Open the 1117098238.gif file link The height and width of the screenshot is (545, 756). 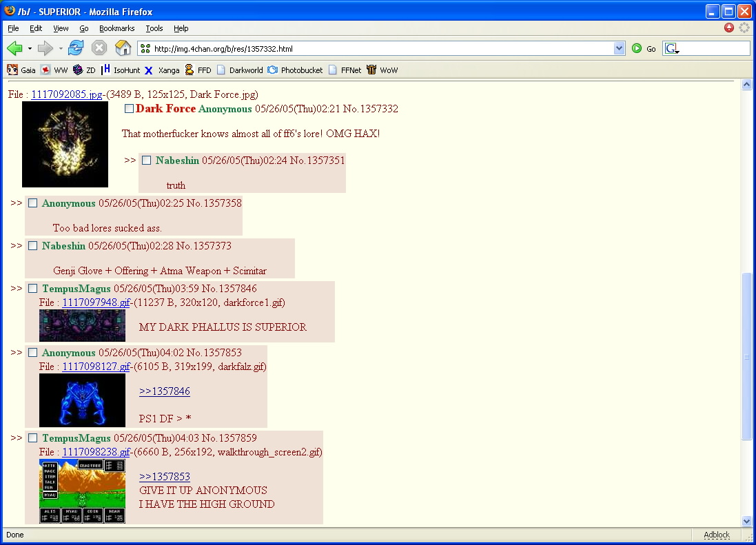tap(96, 452)
